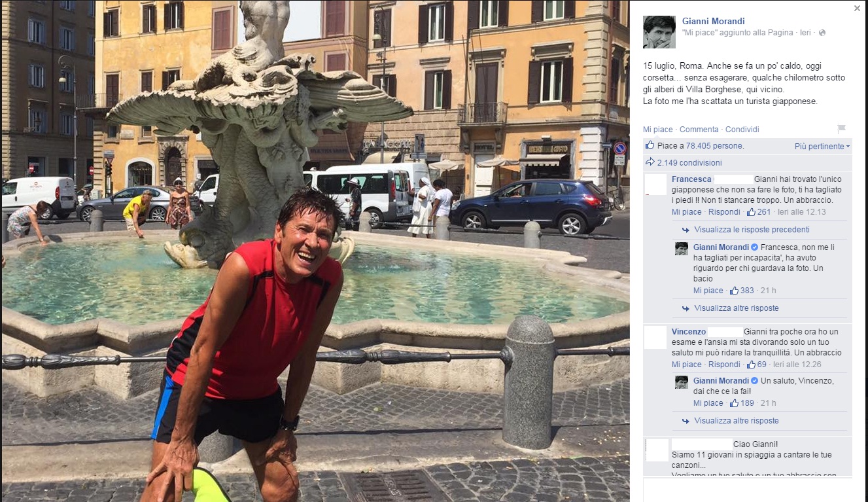The height and width of the screenshot is (502, 868).
Task: Click Mi piace under Vincenzo's comment
Action: tap(686, 365)
